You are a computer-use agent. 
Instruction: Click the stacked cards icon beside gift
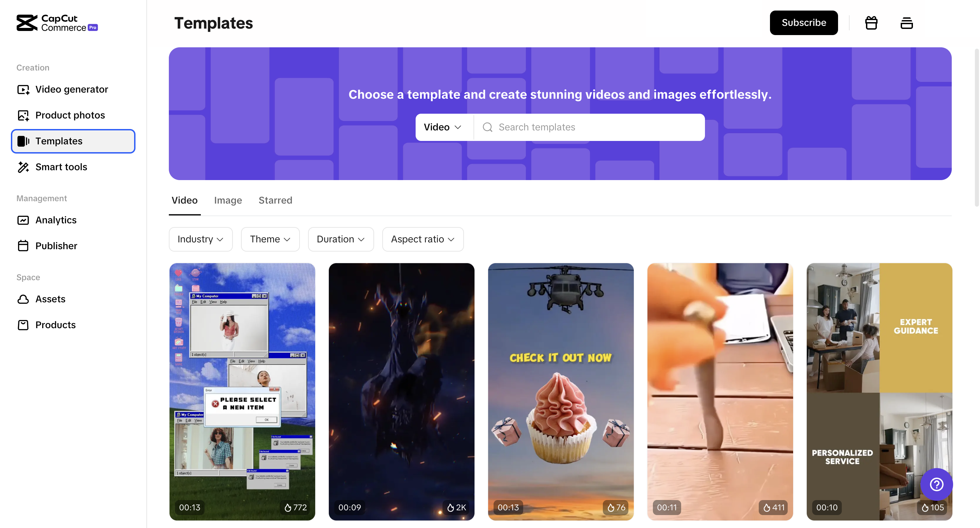(906, 23)
